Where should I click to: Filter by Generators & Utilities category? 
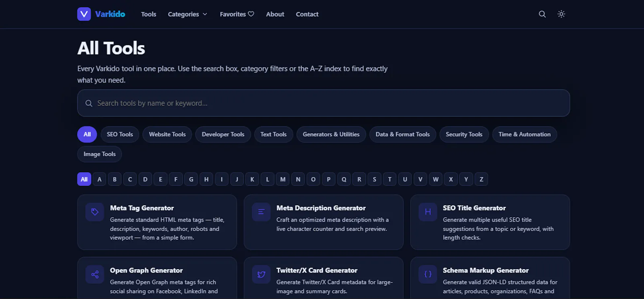(x=331, y=134)
